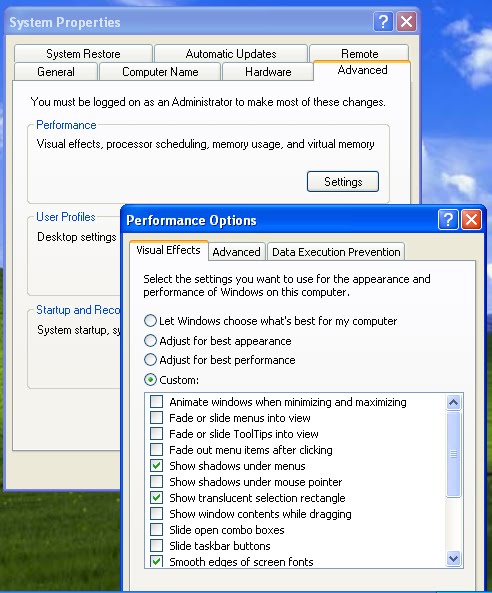Viewport: 492px width, 593px height.
Task: Select Advanced tab in System Properties
Action: (362, 70)
